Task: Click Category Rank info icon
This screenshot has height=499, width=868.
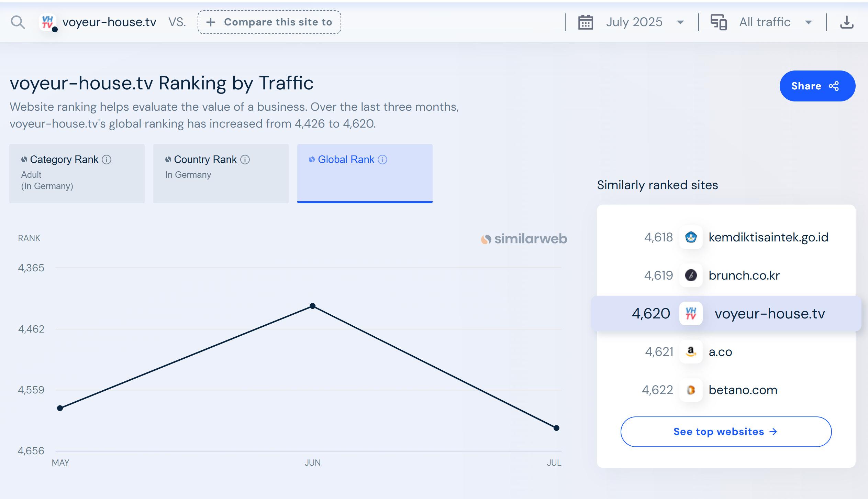Action: pos(107,160)
